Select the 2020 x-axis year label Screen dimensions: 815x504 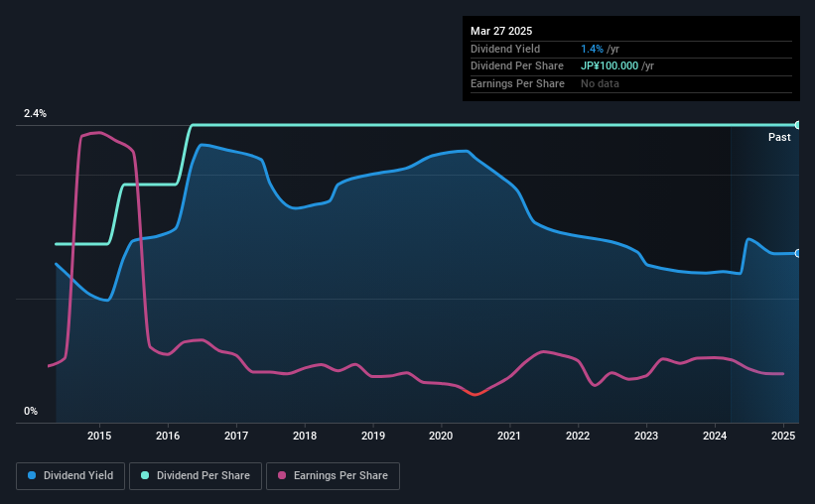pos(441,436)
